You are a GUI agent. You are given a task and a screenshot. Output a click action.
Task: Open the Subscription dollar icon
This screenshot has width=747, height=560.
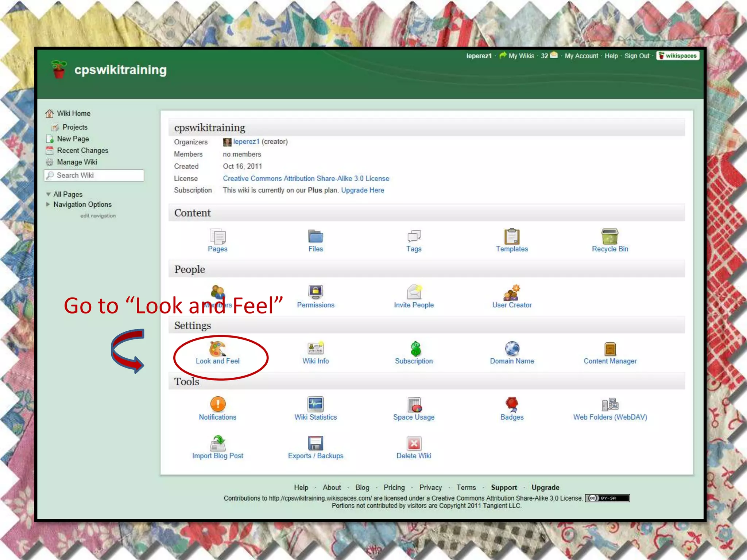[415, 349]
